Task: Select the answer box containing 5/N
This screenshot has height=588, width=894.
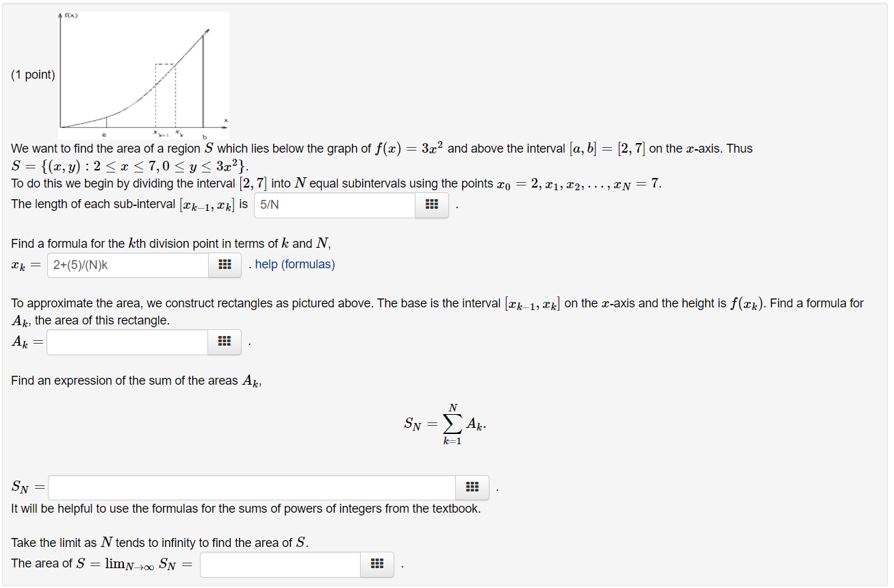Action: pyautogui.click(x=333, y=205)
